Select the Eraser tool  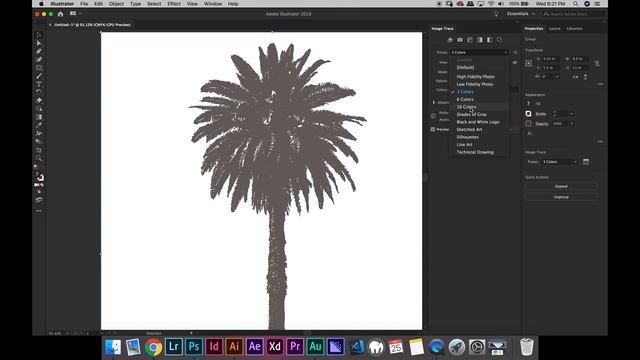click(39, 100)
